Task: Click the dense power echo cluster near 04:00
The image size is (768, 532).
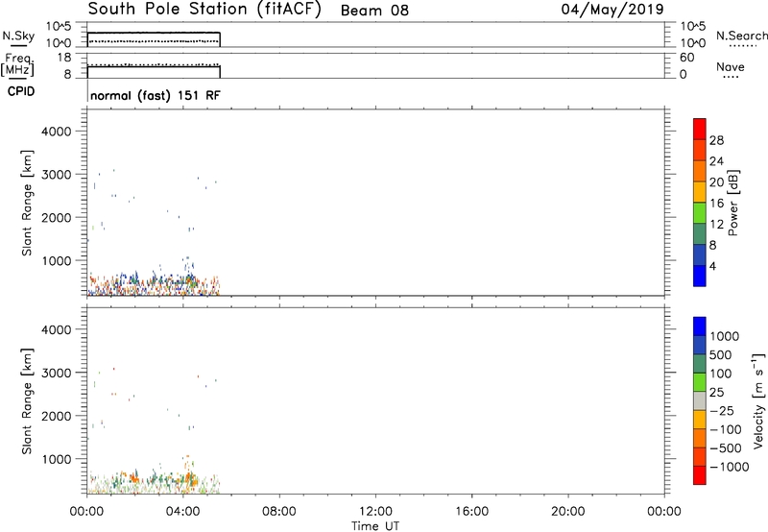Action: click(x=188, y=281)
